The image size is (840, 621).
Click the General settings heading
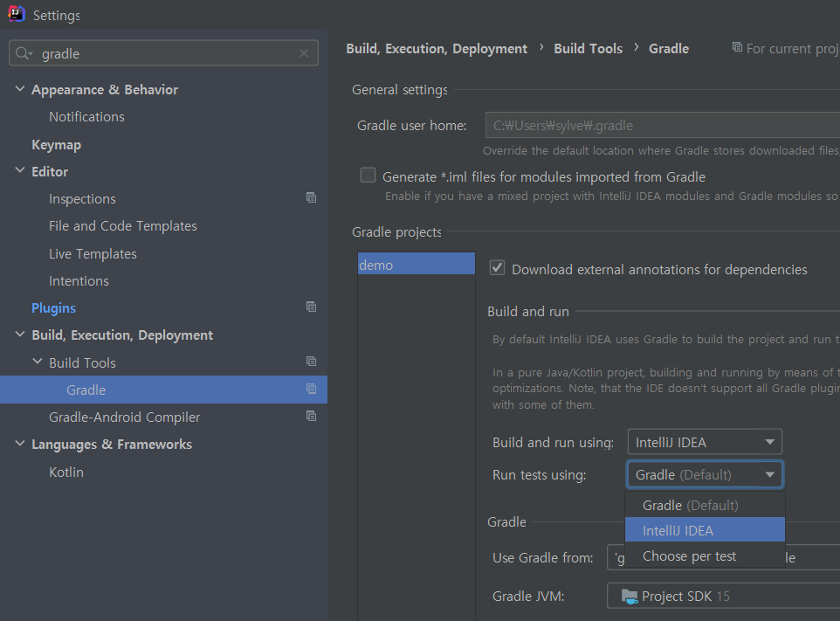[x=400, y=89]
